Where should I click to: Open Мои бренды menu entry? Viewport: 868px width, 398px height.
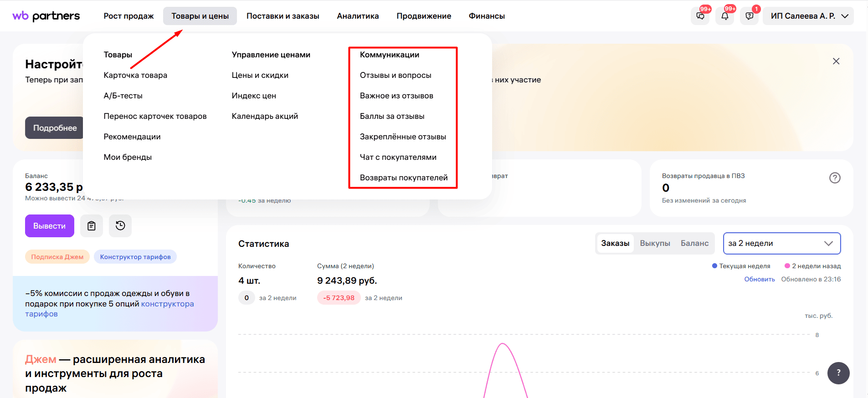128,157
